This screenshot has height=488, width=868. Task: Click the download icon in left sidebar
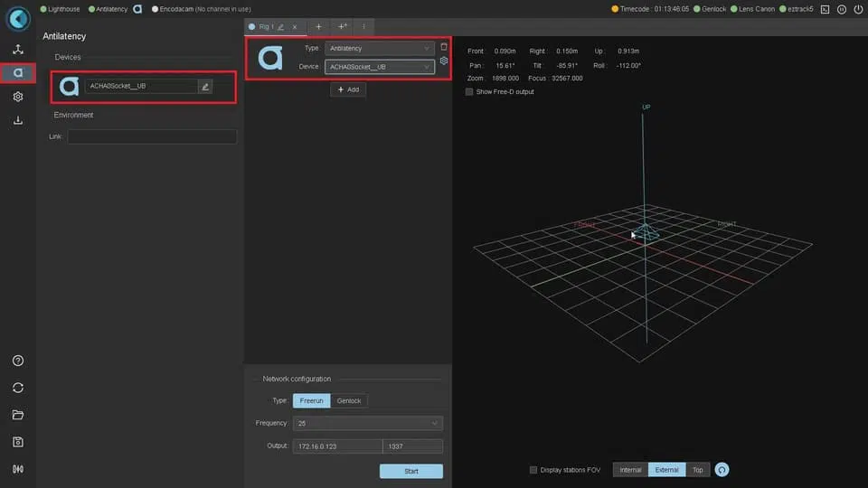[18, 120]
